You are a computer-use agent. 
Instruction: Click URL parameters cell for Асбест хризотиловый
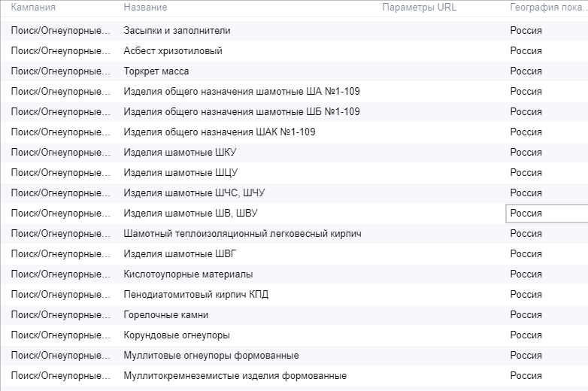pos(441,50)
